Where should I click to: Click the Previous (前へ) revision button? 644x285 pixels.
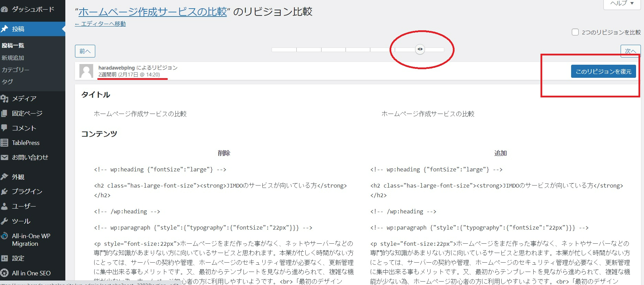click(85, 51)
